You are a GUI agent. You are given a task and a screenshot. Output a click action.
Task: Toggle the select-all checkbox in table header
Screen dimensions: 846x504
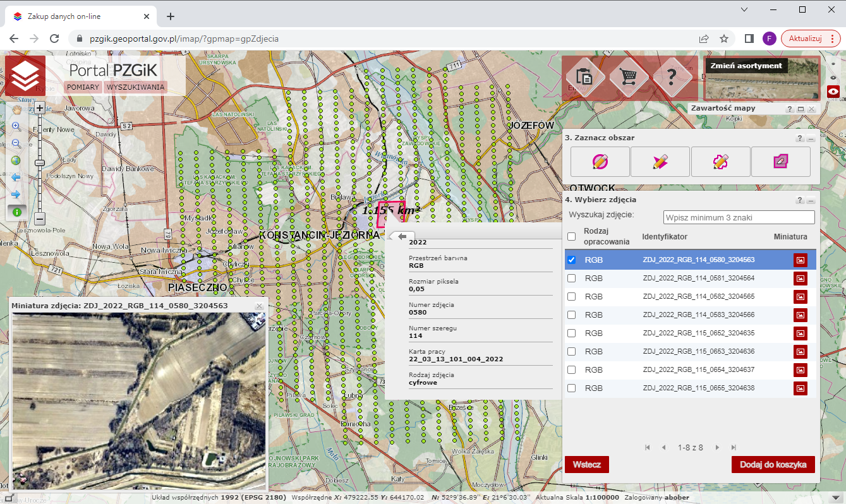(572, 237)
